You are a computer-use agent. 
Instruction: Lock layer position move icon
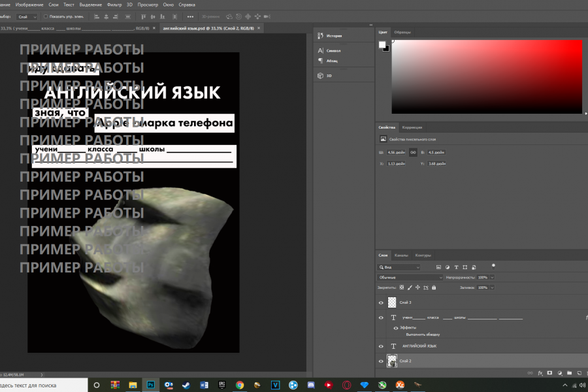[417, 287]
